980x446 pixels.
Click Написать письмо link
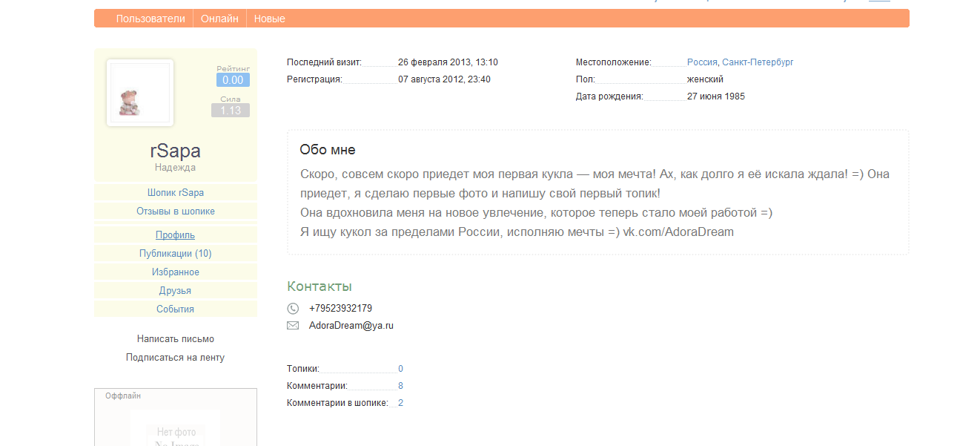point(176,339)
